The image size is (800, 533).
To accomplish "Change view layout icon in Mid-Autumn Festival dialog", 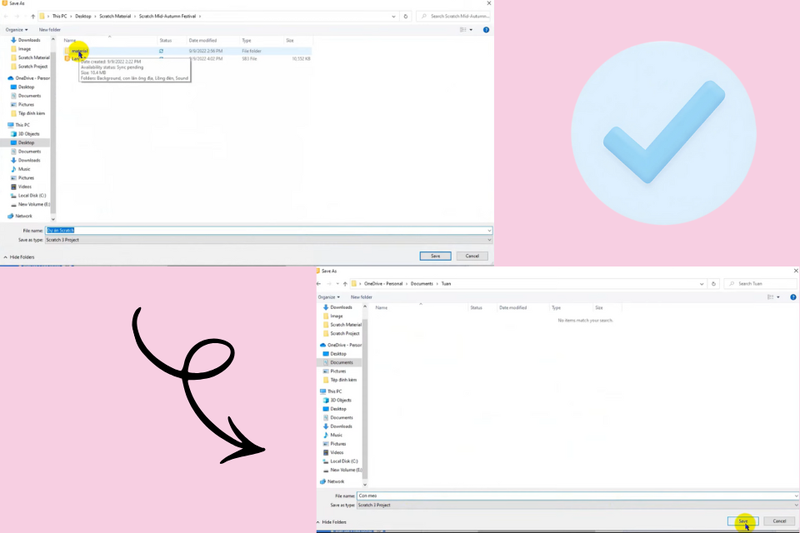I will [463, 30].
